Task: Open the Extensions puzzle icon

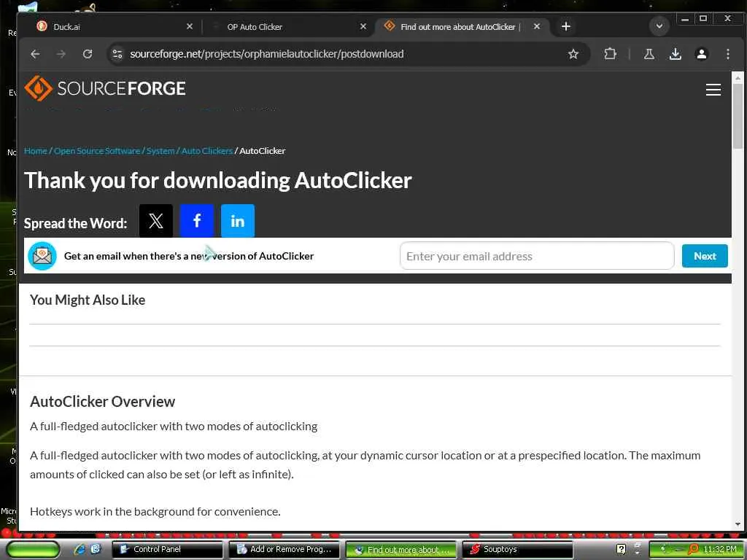Action: pyautogui.click(x=610, y=54)
